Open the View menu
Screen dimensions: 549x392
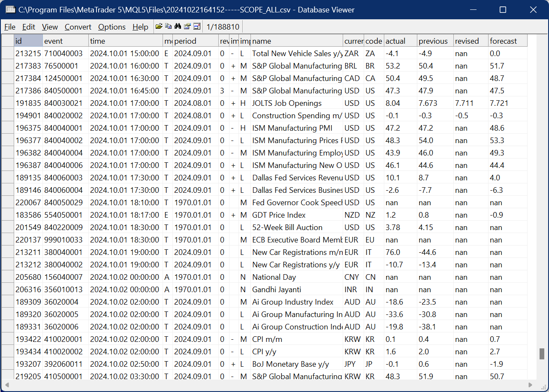[49, 27]
